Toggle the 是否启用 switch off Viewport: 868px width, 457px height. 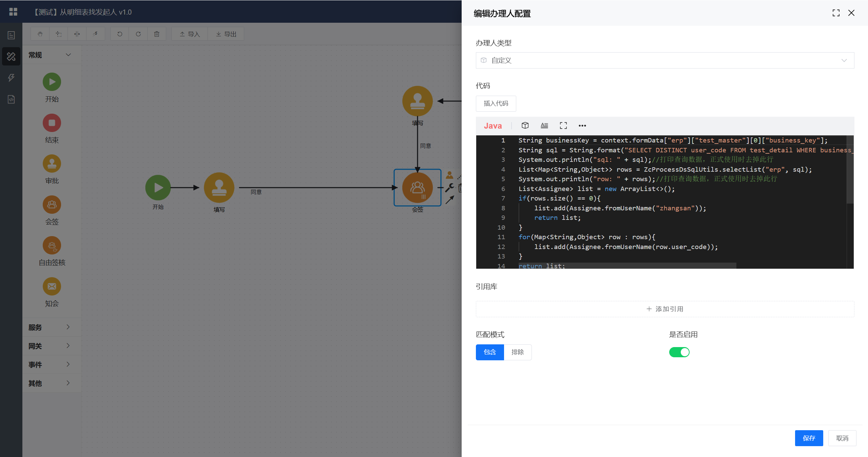[x=679, y=352]
